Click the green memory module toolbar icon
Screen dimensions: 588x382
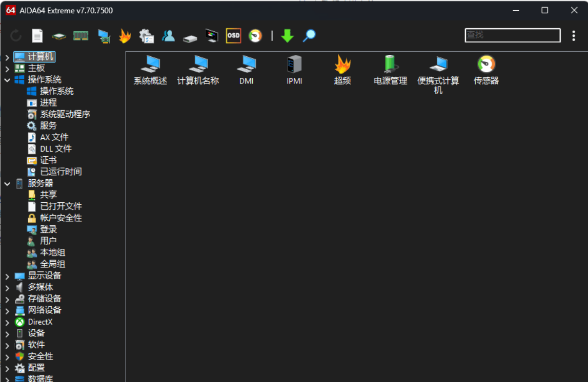point(80,36)
